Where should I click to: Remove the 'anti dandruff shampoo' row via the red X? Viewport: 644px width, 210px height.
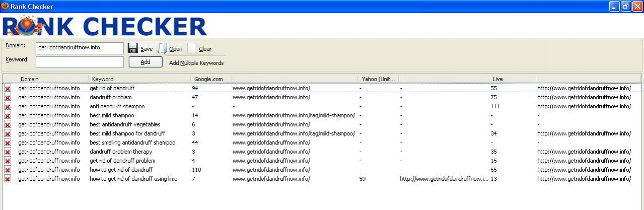tap(8, 106)
